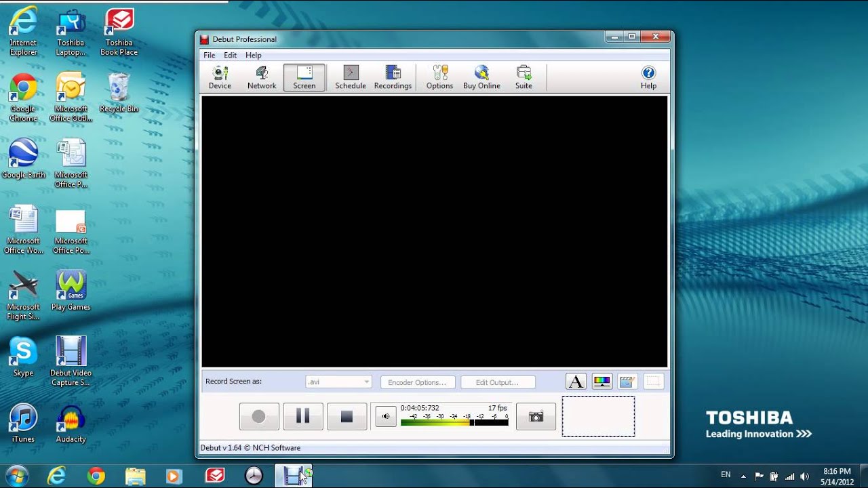Open Audacity desktop shortcut

[x=71, y=424]
